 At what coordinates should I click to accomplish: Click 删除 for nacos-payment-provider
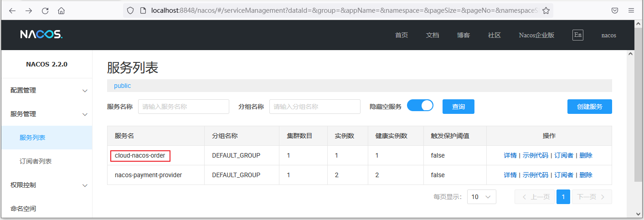pos(586,175)
